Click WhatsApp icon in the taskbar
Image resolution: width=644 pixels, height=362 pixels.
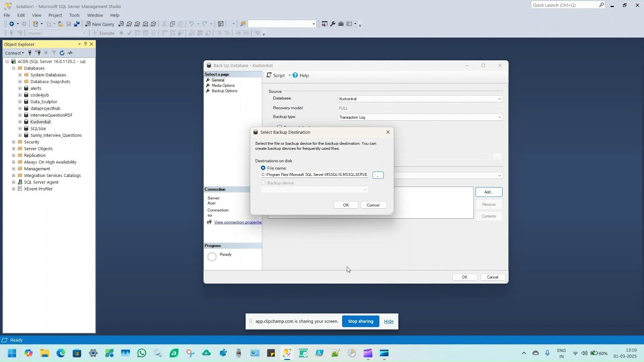point(141,353)
